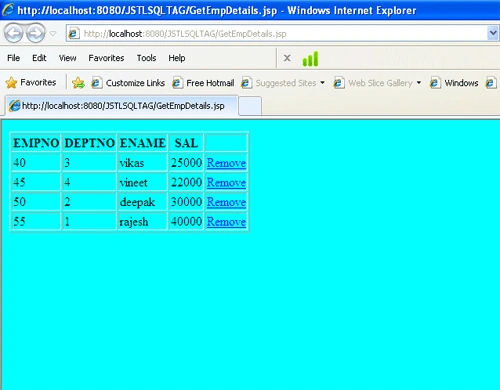Click the empty new tab button
Image resolution: width=500 pixels, height=390 pixels.
[x=250, y=106]
